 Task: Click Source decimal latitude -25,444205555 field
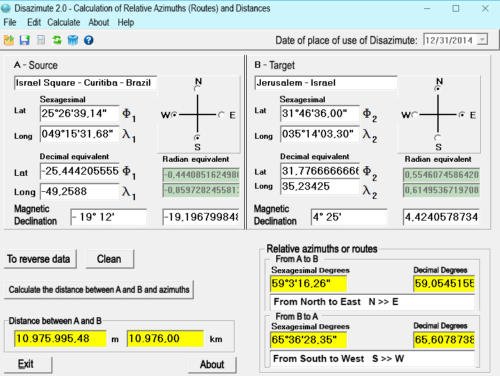(79, 171)
